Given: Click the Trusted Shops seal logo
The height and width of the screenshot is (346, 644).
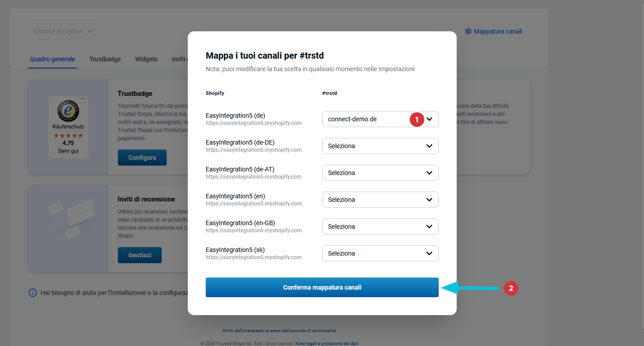Looking at the screenshot, I should click(68, 111).
